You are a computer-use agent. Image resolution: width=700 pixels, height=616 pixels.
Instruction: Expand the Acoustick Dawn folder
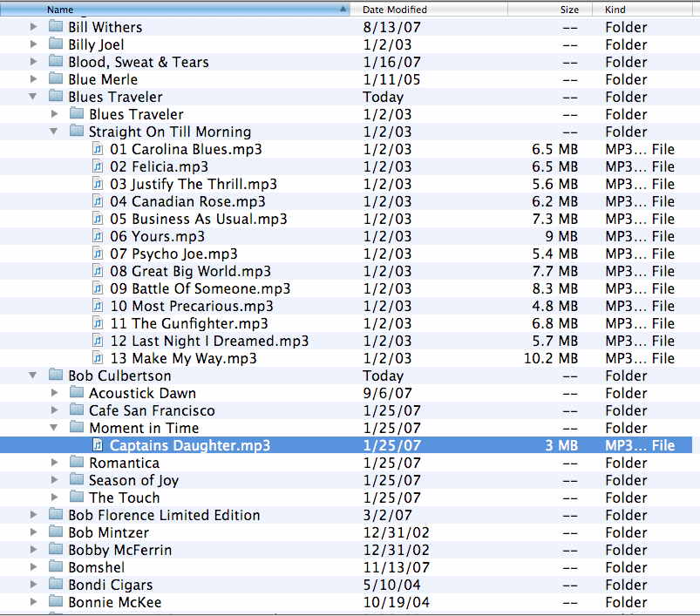pos(54,393)
